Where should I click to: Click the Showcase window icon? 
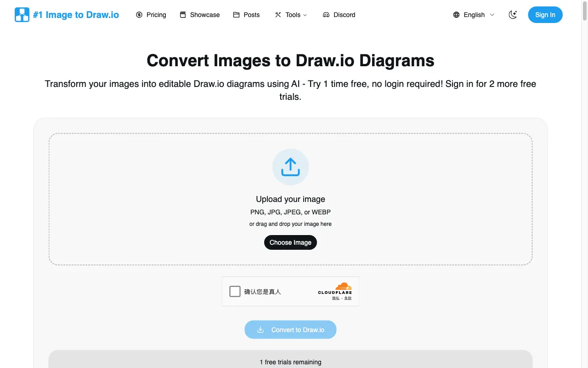click(183, 15)
